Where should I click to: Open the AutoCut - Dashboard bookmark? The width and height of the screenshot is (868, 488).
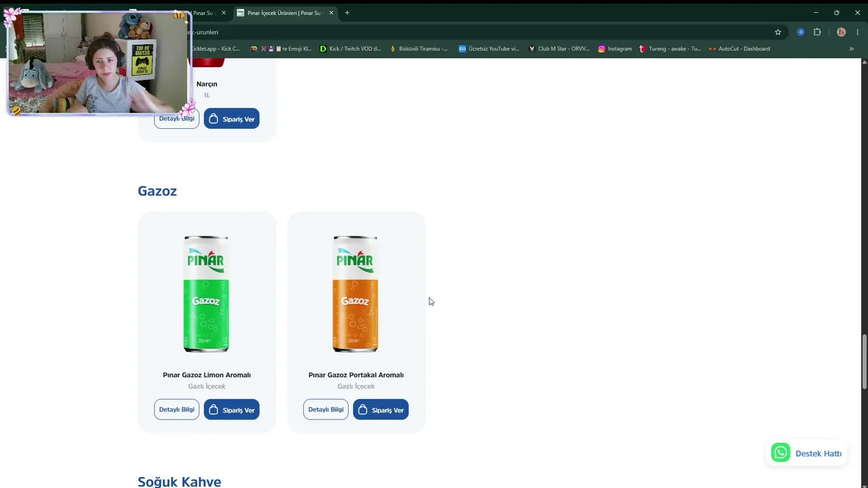pyautogui.click(x=739, y=49)
